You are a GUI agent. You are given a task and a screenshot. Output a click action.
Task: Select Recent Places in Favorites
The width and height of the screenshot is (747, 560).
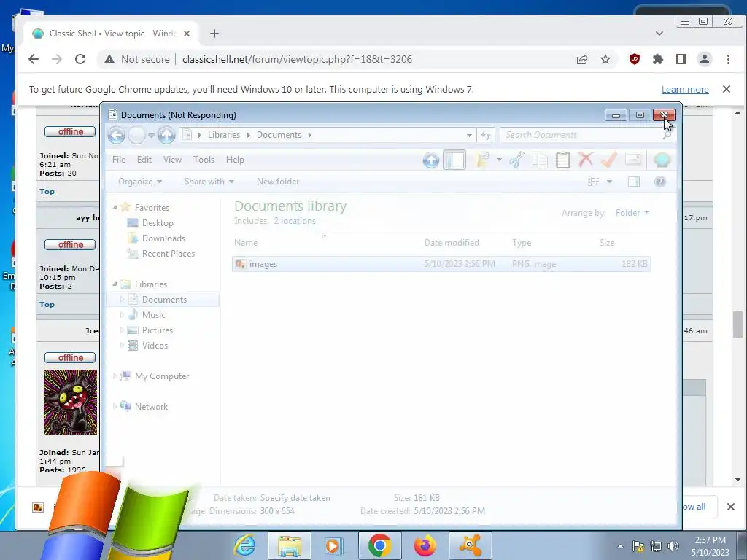(169, 253)
